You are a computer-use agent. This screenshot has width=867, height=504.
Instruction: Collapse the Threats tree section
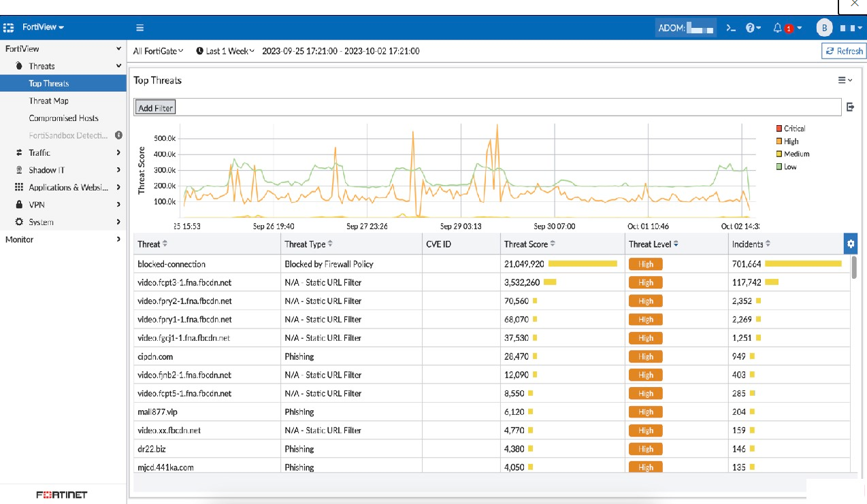119,66
